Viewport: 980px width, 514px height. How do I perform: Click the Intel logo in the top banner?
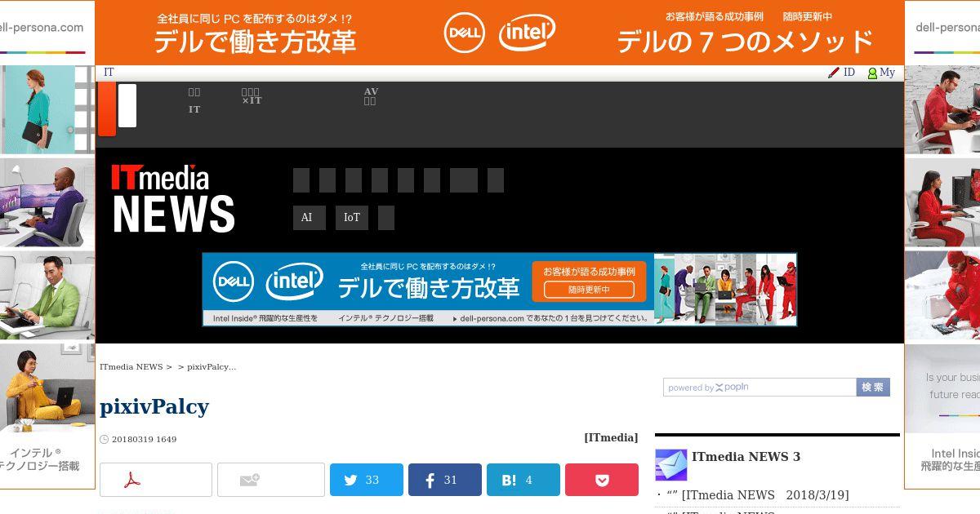(x=528, y=33)
